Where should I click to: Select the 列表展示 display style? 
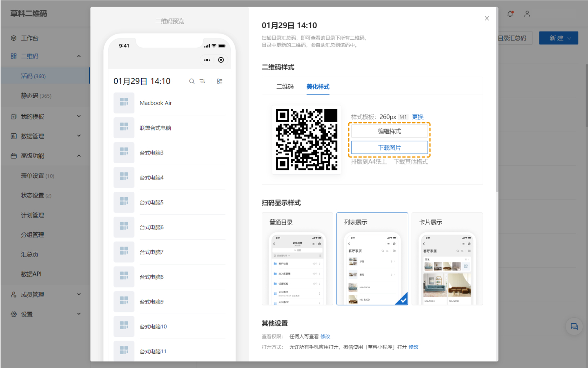coord(372,259)
